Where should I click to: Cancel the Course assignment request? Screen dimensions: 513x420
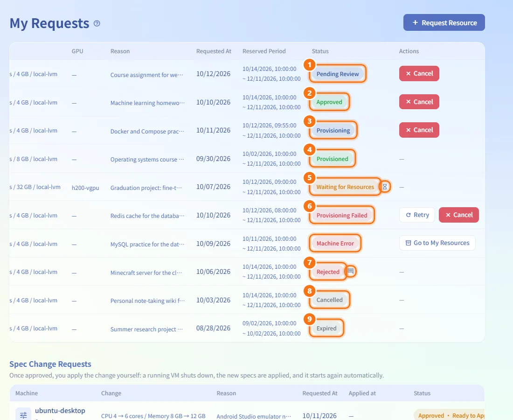click(x=419, y=73)
